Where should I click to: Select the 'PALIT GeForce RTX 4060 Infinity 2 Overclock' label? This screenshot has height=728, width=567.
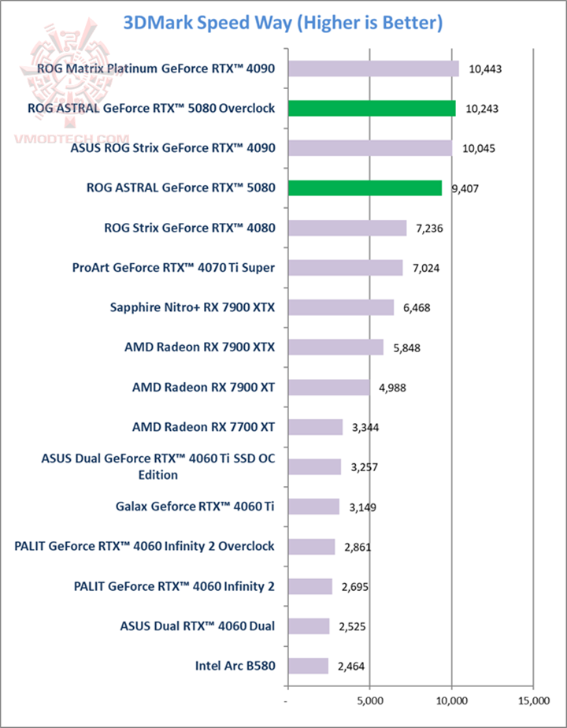(x=145, y=547)
